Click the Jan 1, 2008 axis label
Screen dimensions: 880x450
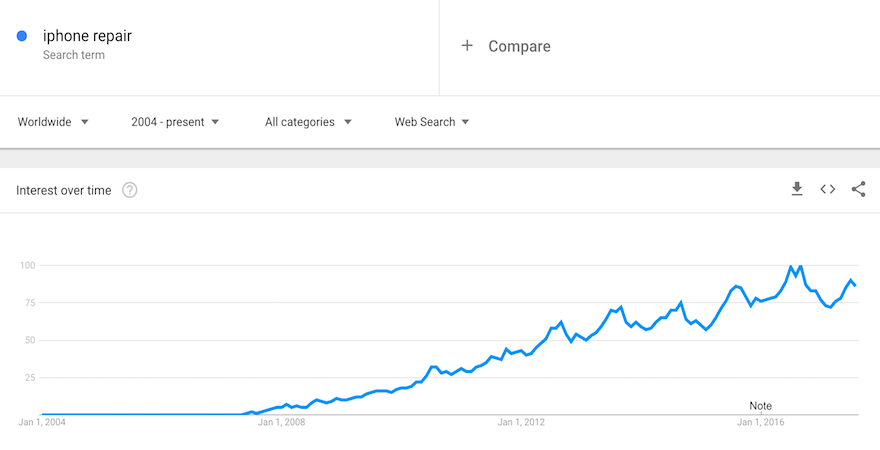[x=281, y=423]
